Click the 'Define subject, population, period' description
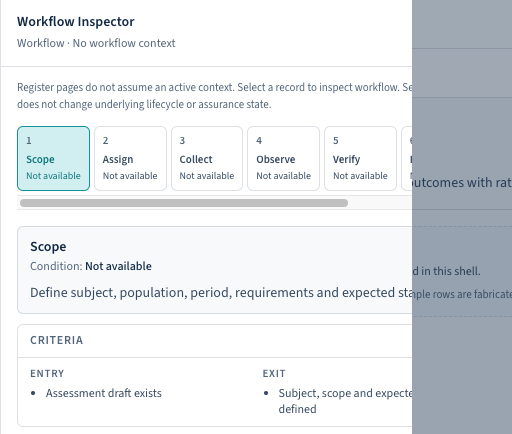 (x=221, y=293)
